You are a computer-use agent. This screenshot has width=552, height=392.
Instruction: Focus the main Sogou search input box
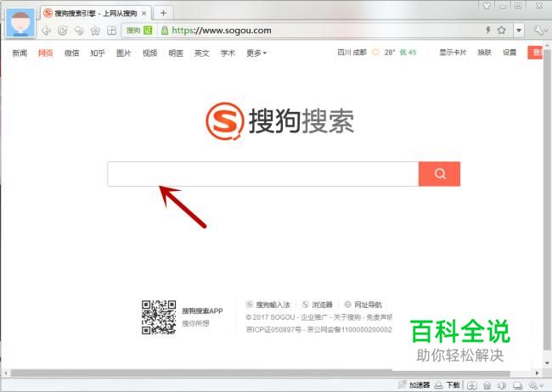[x=263, y=174]
